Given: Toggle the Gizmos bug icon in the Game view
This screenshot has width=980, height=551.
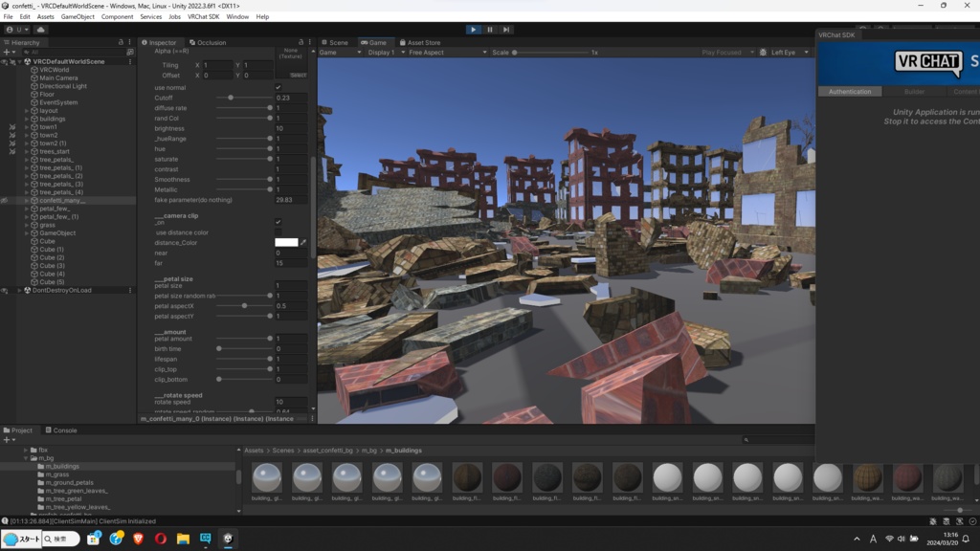Looking at the screenshot, I should tap(763, 53).
